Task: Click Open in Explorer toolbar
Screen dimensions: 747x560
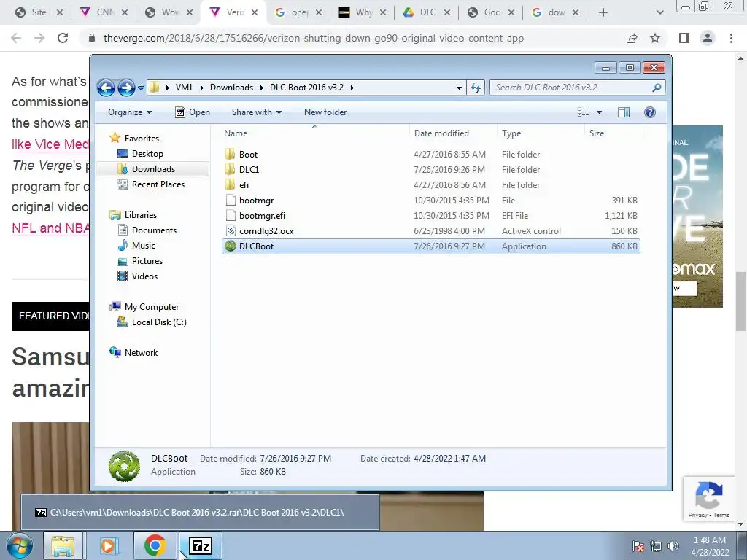Action: click(193, 112)
